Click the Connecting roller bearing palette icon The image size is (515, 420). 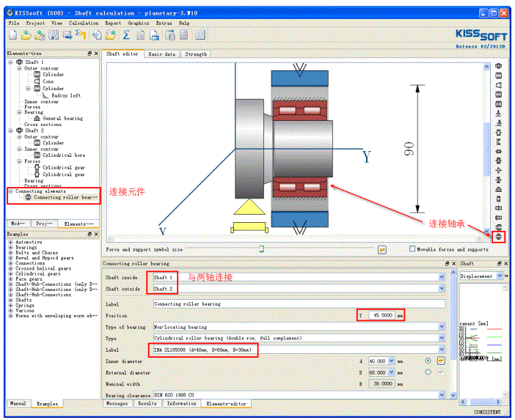click(499, 236)
